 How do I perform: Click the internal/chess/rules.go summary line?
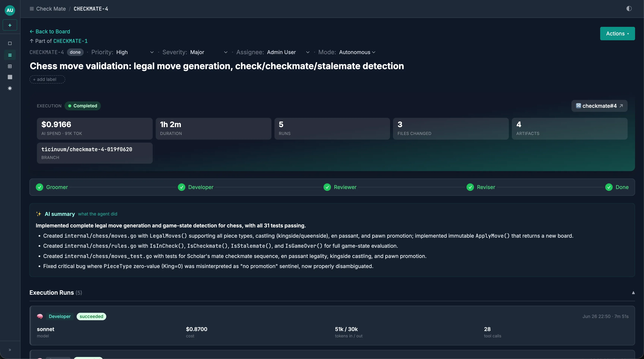(x=221, y=246)
